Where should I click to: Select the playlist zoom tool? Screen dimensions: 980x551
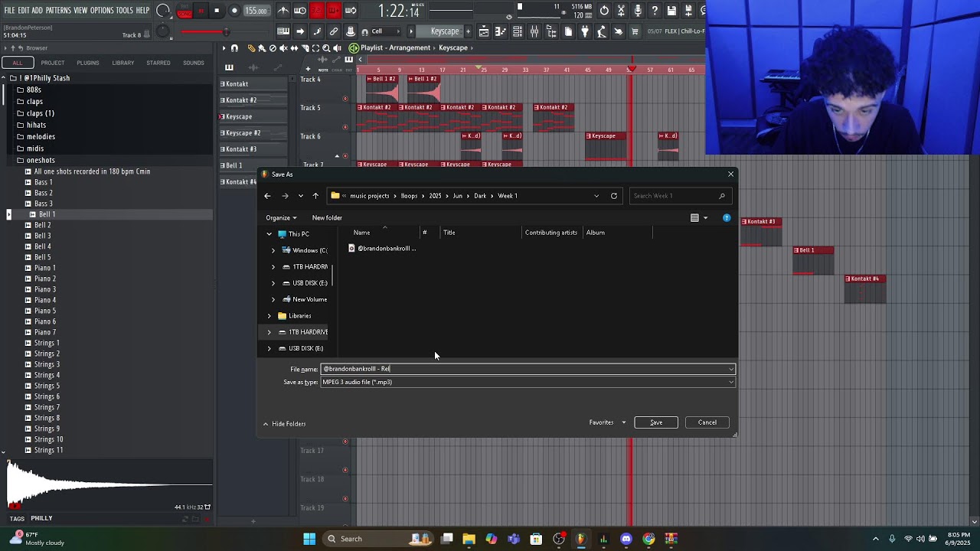[x=326, y=47]
